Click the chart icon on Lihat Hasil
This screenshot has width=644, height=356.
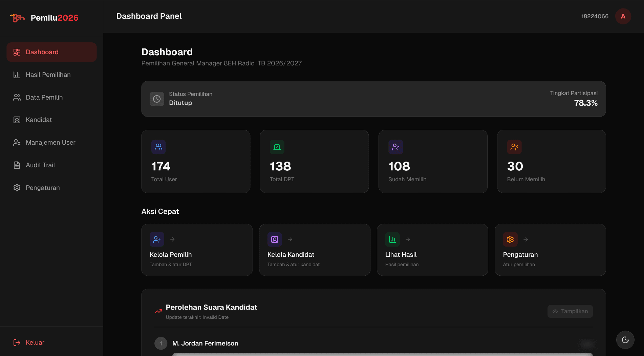click(x=392, y=239)
